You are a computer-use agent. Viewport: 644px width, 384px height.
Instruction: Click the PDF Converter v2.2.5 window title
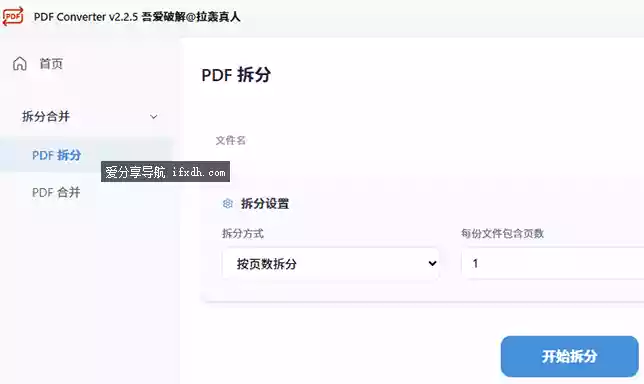point(137,17)
